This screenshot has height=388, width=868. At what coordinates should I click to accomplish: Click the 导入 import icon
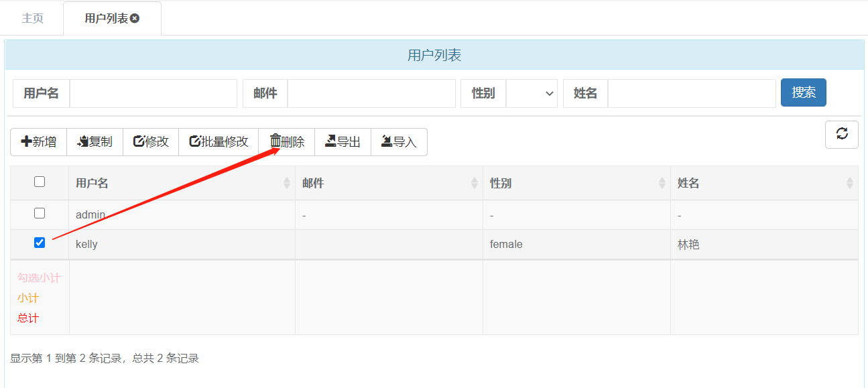[399, 141]
